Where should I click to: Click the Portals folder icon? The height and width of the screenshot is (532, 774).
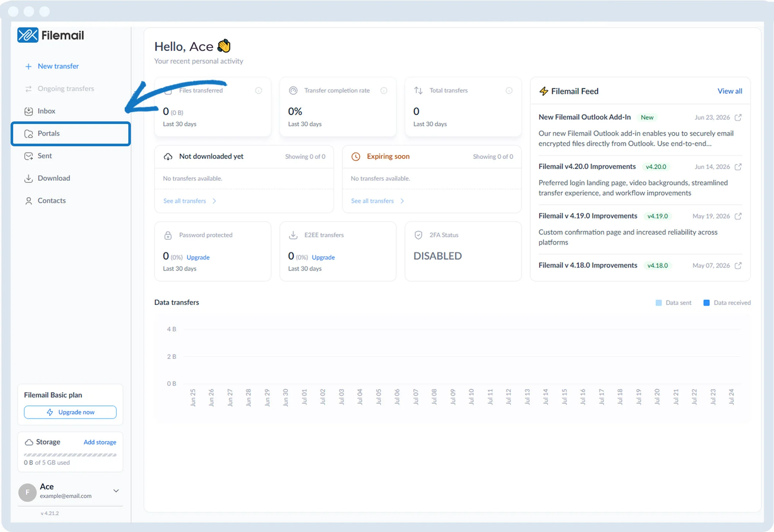(29, 133)
